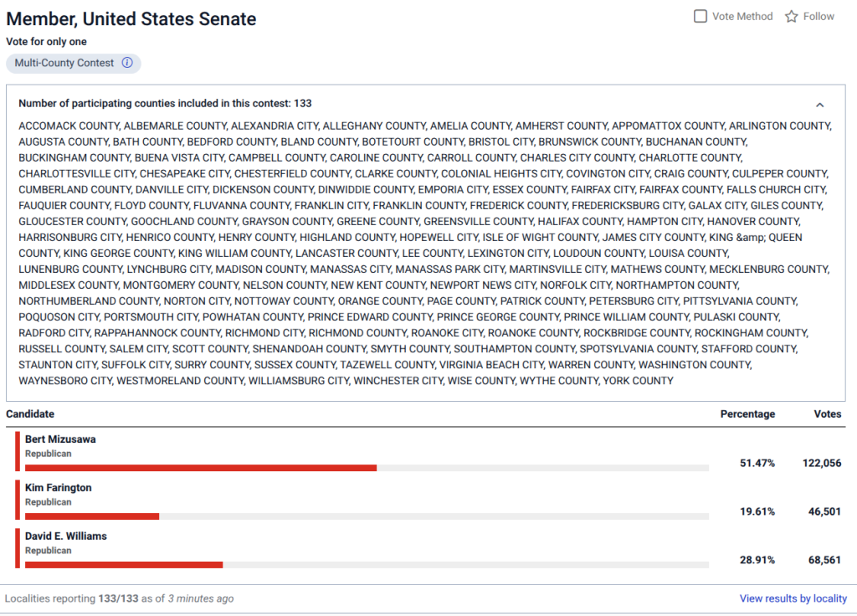The height and width of the screenshot is (616, 857).
Task: Click the Member, United States Senate title
Action: pyautogui.click(x=131, y=19)
